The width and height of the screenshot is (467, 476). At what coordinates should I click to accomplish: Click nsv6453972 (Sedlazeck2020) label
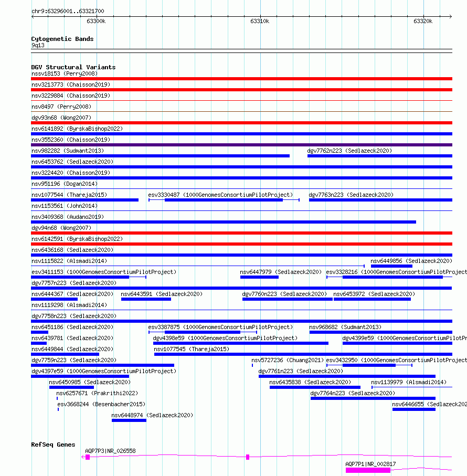374,294
